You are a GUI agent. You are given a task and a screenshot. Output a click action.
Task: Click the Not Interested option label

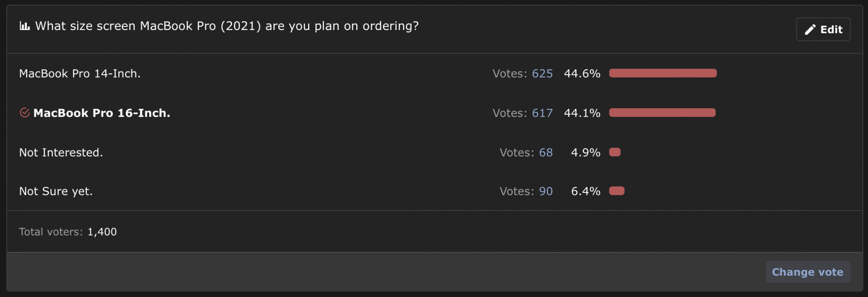pyautogui.click(x=61, y=153)
